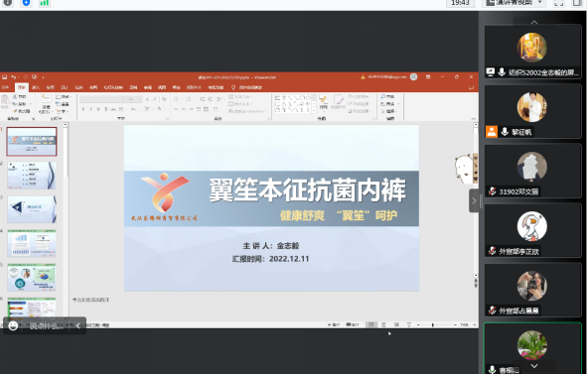This screenshot has height=375, width=588.
Task: Click the PowerPoint Save icon in title bar
Action: pyautogui.click(x=5, y=77)
